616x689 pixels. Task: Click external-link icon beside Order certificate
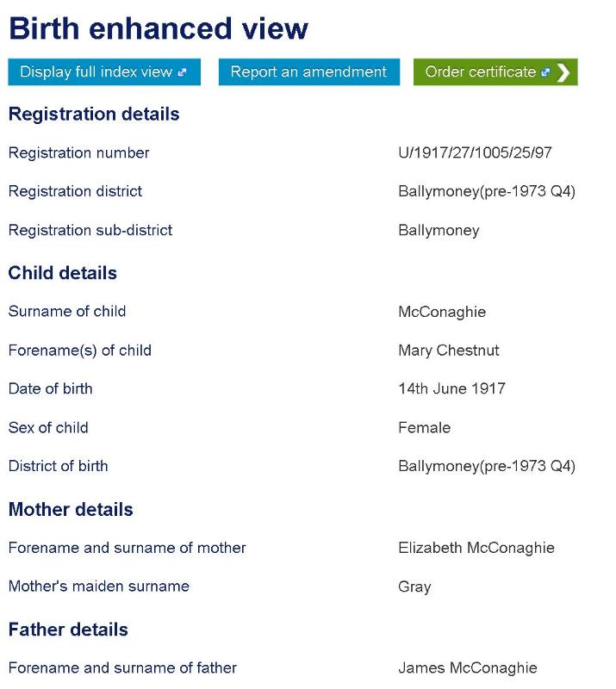(545, 73)
